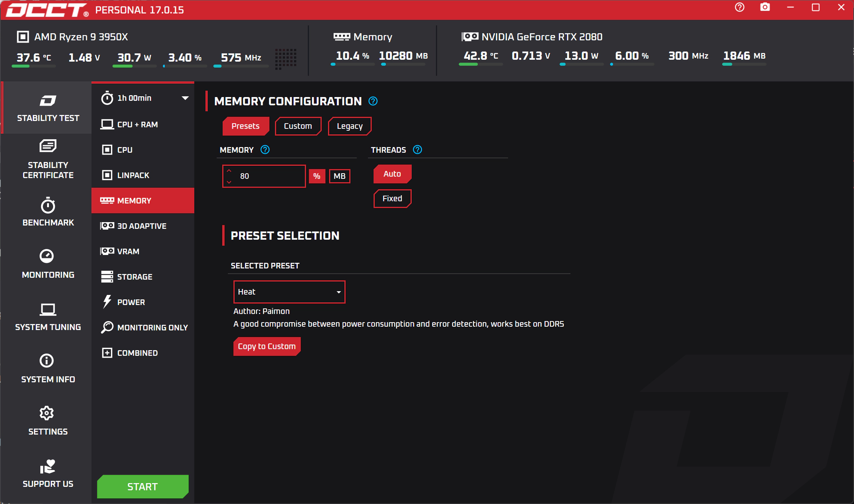The image size is (854, 504).
Task: Open the Stability Certificate section
Action: (x=48, y=159)
